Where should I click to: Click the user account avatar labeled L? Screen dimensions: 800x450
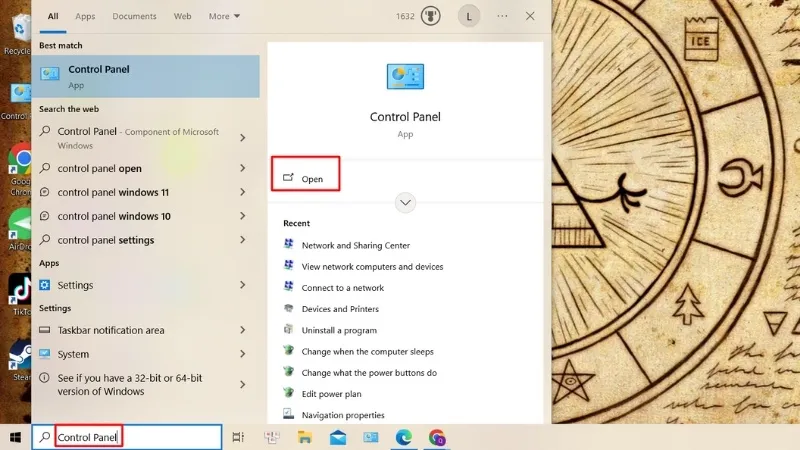469,16
